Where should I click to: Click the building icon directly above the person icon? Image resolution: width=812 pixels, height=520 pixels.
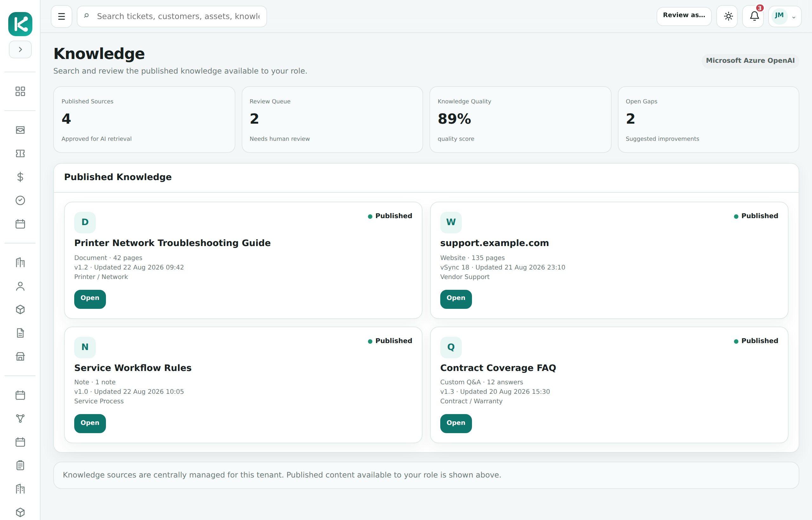pyautogui.click(x=20, y=262)
